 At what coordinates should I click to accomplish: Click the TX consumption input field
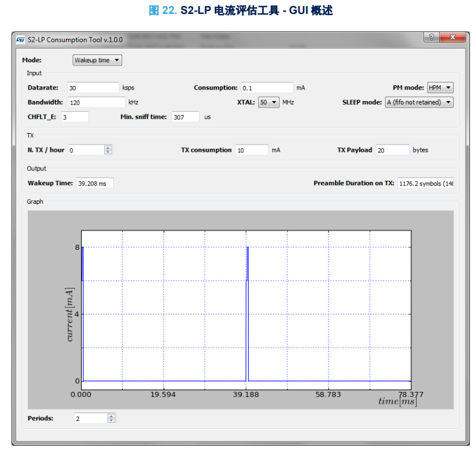[x=251, y=150]
